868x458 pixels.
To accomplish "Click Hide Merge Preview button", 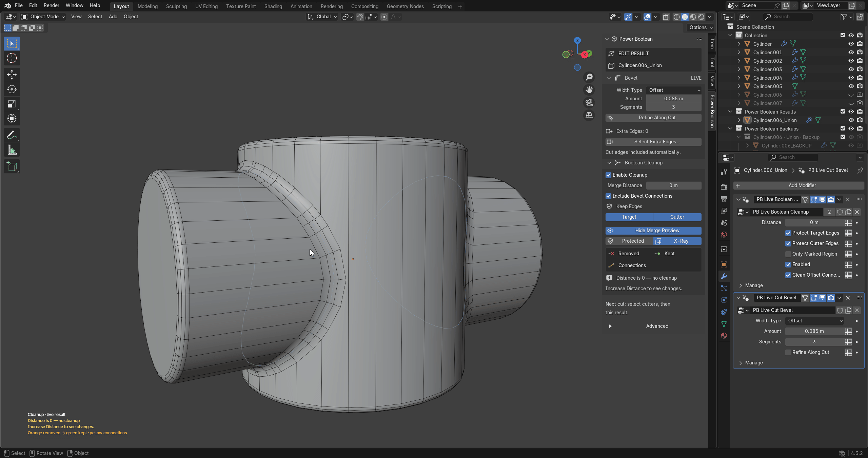I will tap(653, 231).
